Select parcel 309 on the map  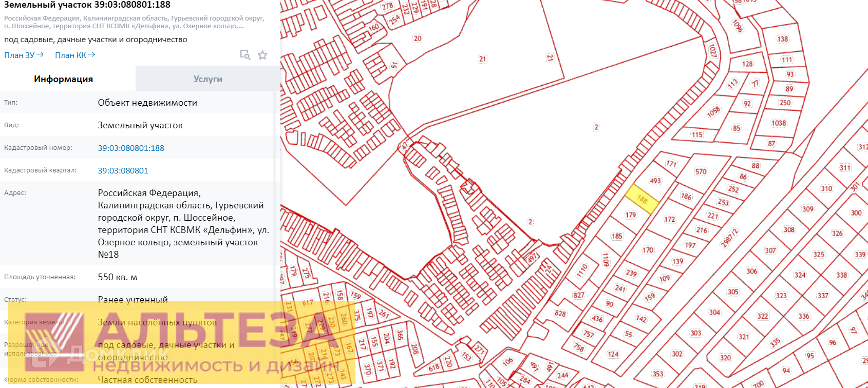pos(807,209)
